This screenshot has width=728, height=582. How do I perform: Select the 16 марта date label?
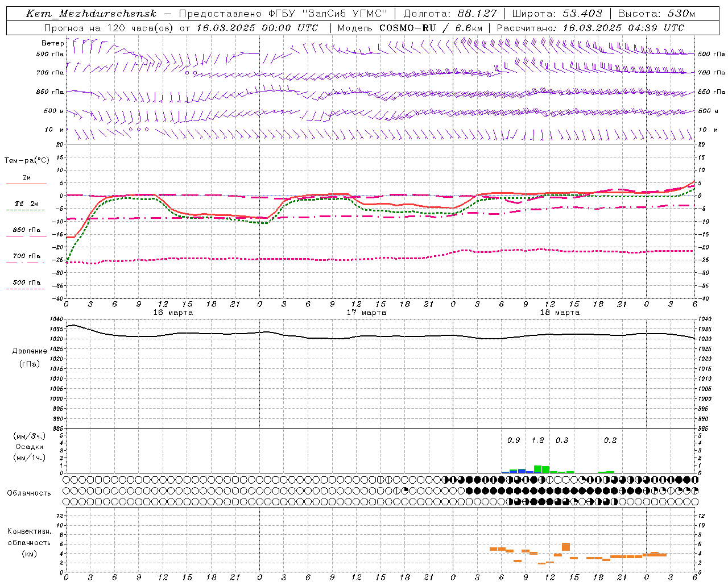tap(173, 313)
